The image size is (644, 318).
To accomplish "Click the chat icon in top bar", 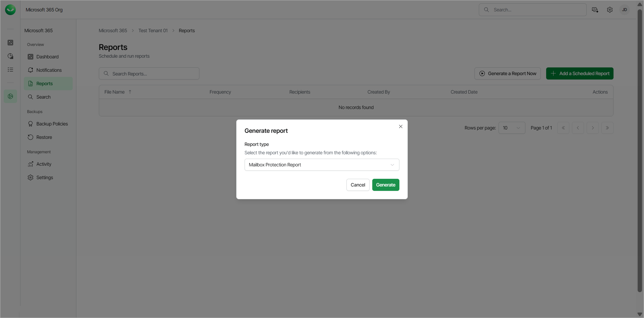I will coord(595,10).
